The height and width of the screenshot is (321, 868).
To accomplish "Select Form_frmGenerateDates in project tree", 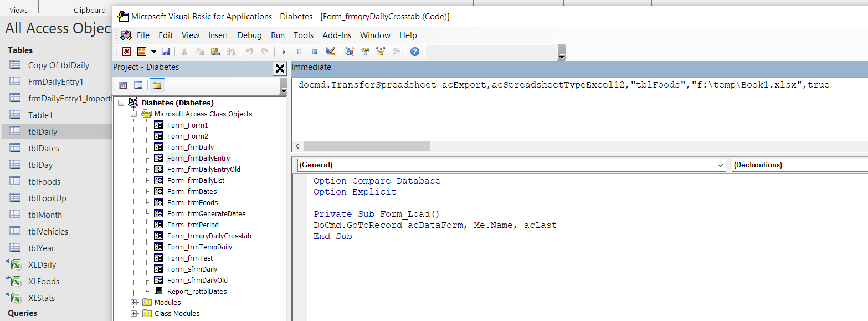I will point(207,213).
